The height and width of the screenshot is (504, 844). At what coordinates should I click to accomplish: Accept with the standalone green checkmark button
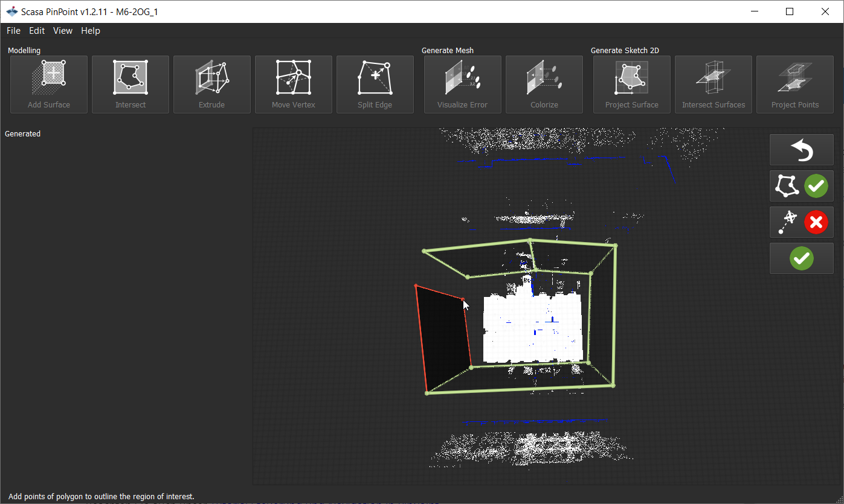802,258
